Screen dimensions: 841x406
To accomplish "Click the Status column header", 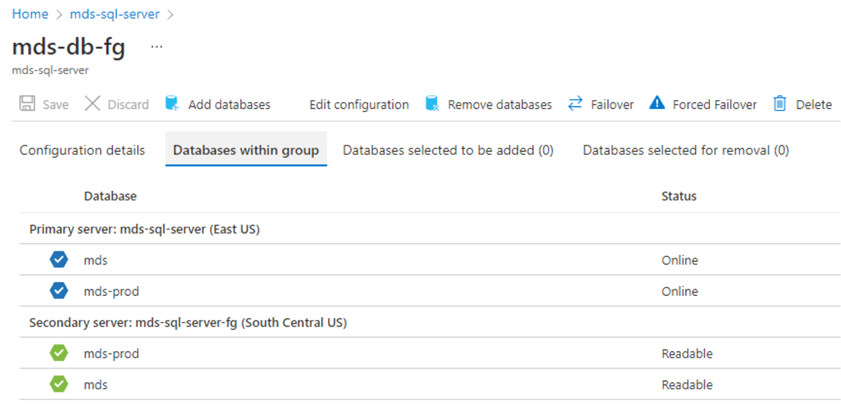I will click(678, 196).
